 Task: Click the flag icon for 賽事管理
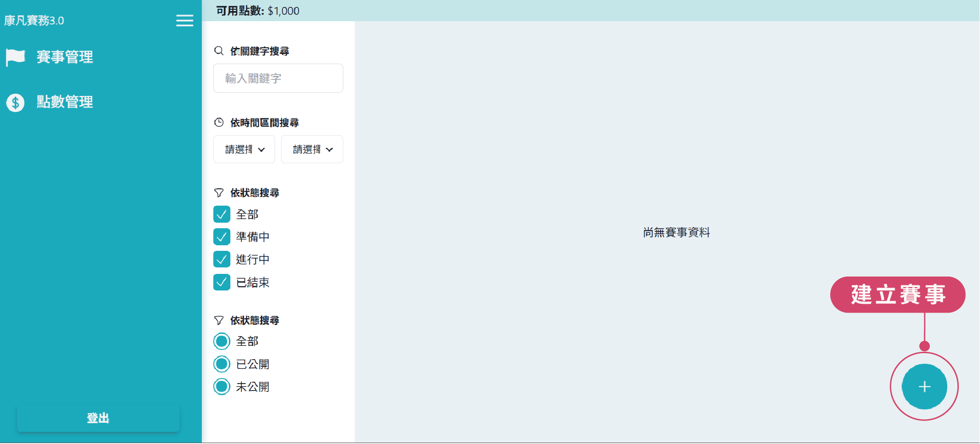coord(15,57)
